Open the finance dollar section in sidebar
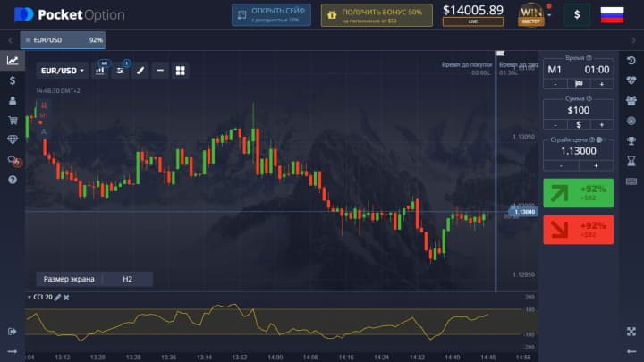The height and width of the screenshot is (362, 644). tap(13, 80)
